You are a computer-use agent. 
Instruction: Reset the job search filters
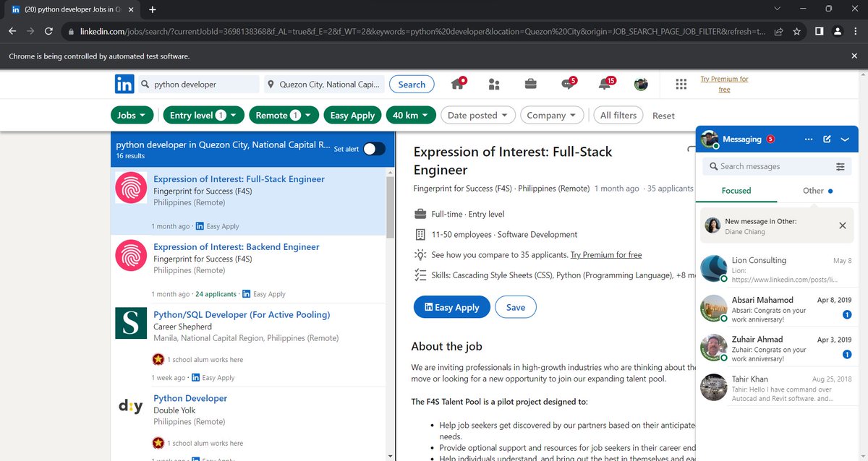[663, 116]
